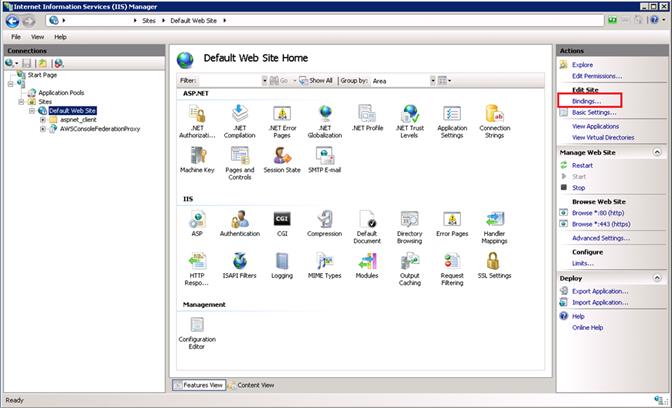Open Edit Permissions... link
The height and width of the screenshot is (408, 672).
click(597, 76)
